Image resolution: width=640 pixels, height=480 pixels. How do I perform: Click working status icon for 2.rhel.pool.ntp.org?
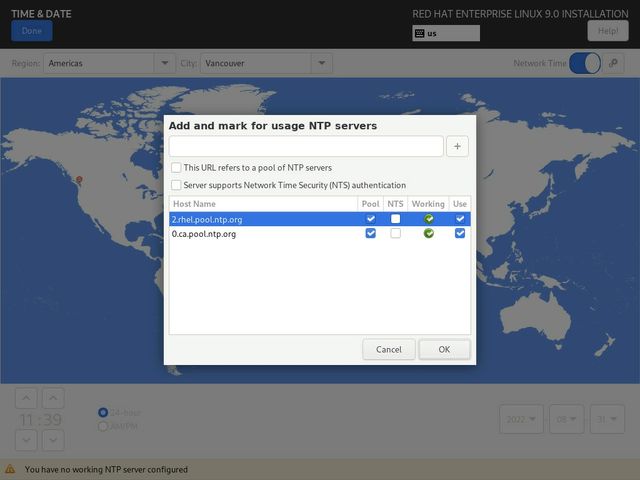coord(429,219)
